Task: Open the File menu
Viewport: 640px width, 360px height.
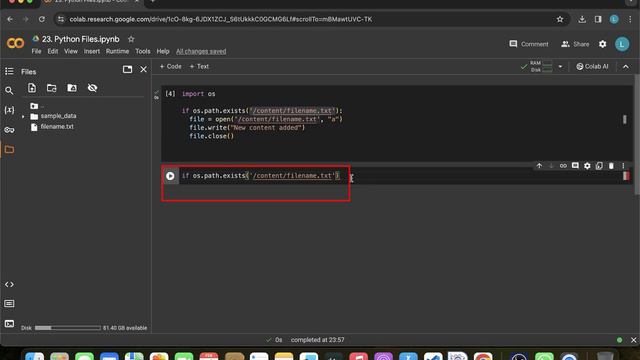Action: point(36,51)
